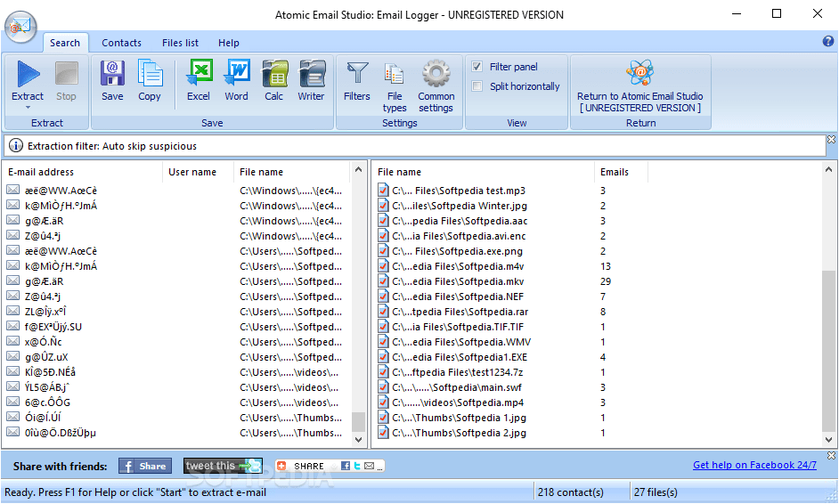This screenshot has height=504, width=839.
Task: Uncheck test1234.7z file
Action: [x=383, y=372]
